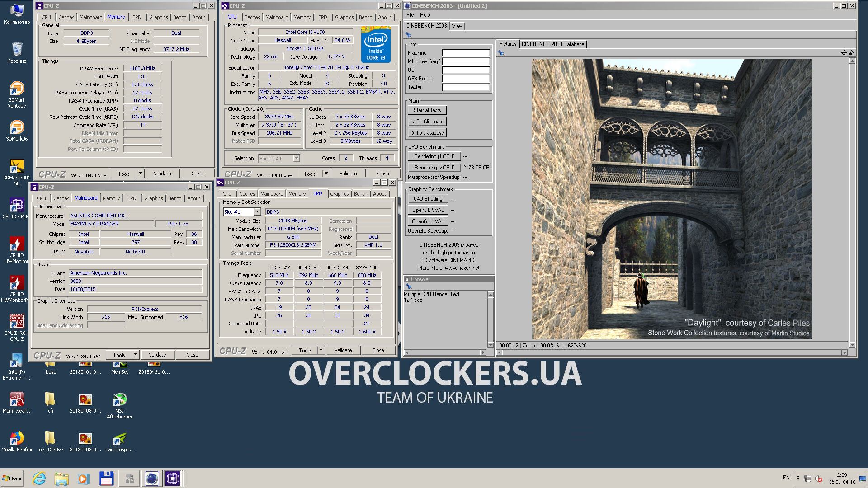The width and height of the screenshot is (868, 488).
Task: Run the OpenGL SW-L benchmark
Action: pos(428,210)
